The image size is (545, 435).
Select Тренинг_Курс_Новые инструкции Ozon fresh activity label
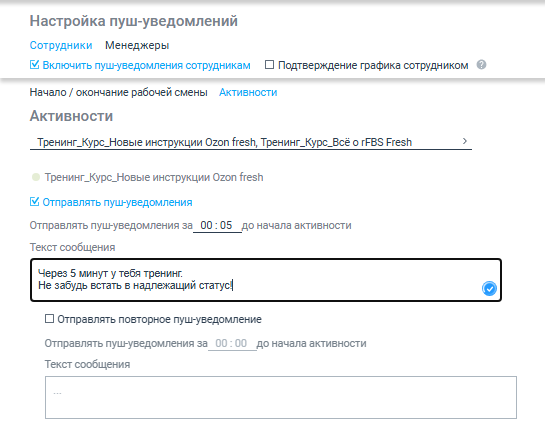click(x=154, y=177)
